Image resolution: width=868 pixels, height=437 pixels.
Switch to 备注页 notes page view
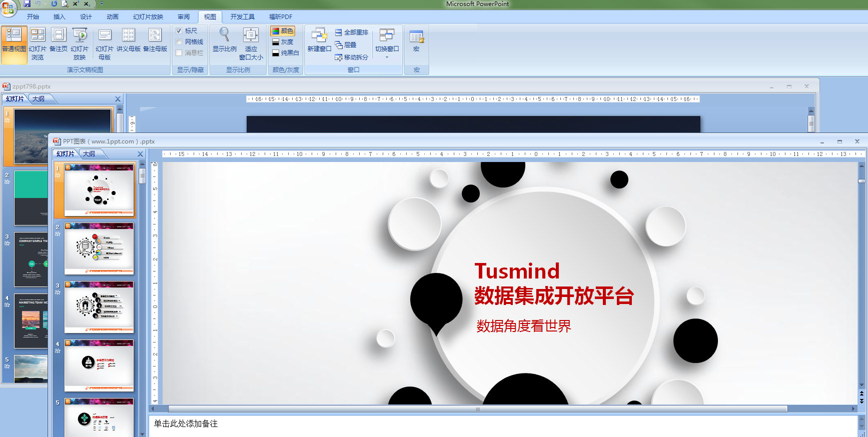click(59, 40)
